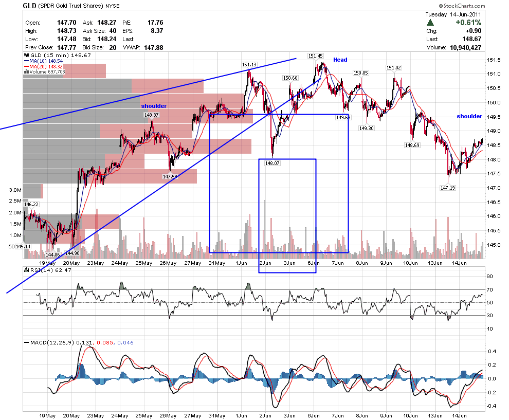Select the VWAP value 147.88
The image size is (509, 420).
pyautogui.click(x=154, y=47)
